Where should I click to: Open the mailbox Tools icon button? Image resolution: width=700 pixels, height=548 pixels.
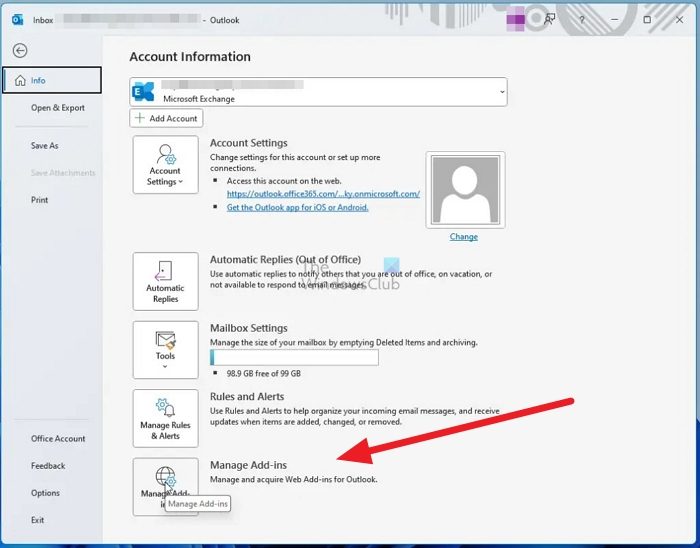click(x=165, y=349)
